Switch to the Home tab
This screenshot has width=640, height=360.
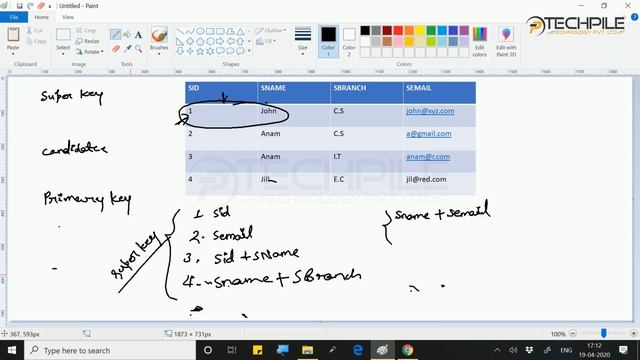(x=42, y=17)
